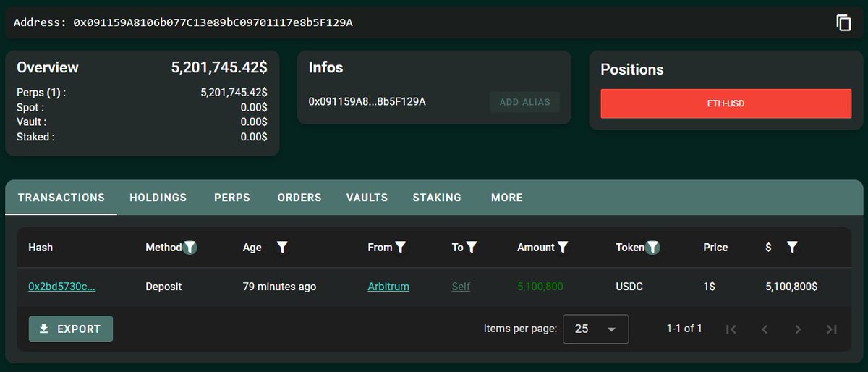Switch to the Orders tab

coord(299,198)
